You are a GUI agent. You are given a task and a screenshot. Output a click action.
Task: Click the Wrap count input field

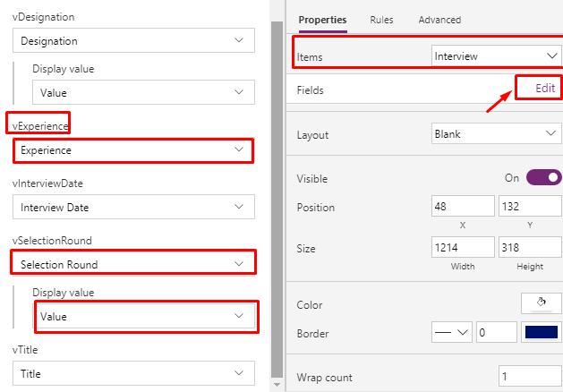530,376
